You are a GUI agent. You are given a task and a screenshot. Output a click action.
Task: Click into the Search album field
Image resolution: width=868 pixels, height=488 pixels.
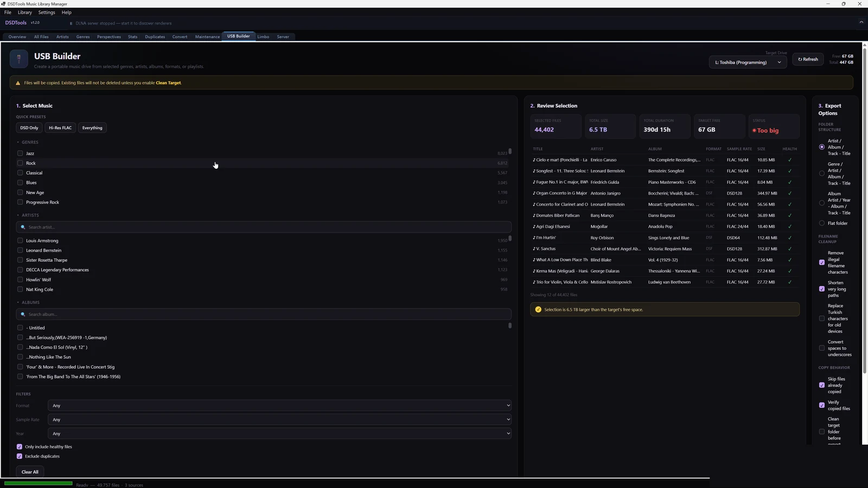pyautogui.click(x=264, y=314)
